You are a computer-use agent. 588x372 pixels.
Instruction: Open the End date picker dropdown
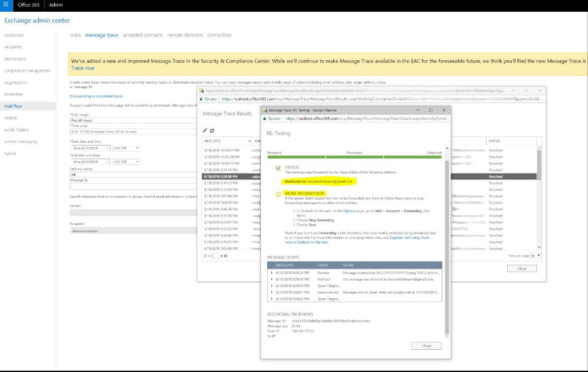(107, 162)
